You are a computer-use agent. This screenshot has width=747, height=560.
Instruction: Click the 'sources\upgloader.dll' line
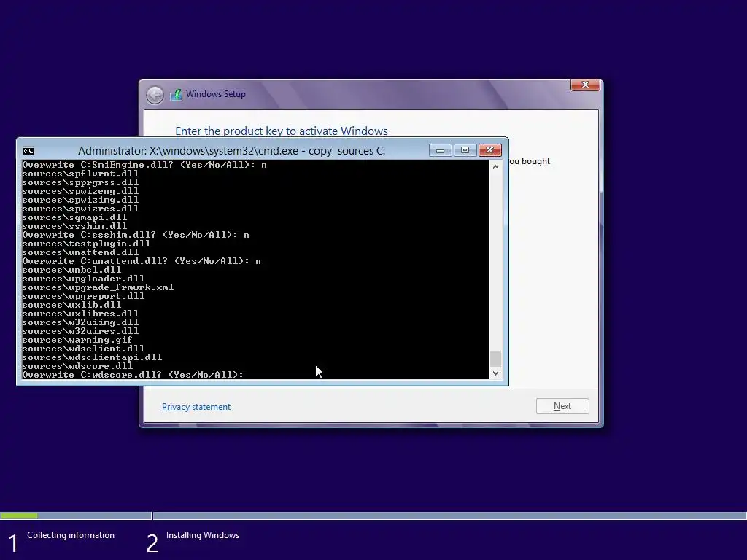[x=83, y=279]
